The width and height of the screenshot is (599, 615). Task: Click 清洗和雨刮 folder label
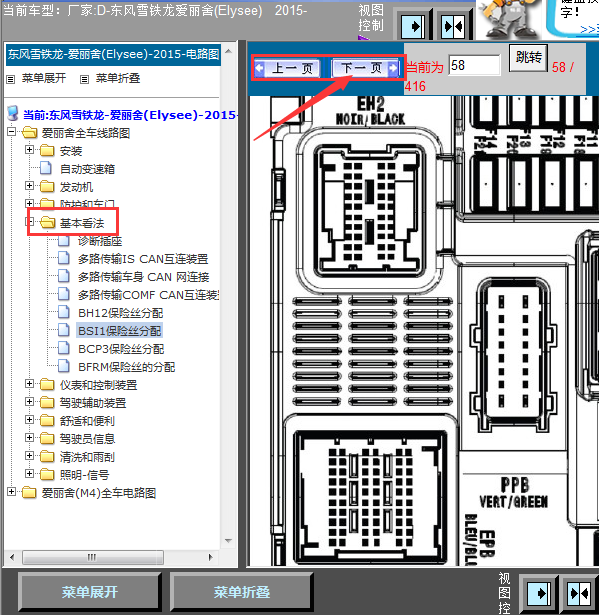pos(87,457)
